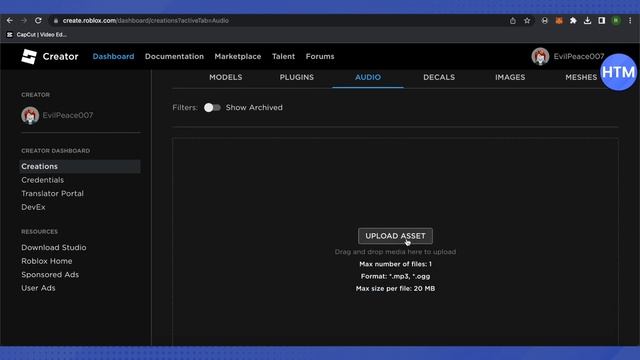Open browser downloads icon
The image size is (640, 360).
click(587, 20)
